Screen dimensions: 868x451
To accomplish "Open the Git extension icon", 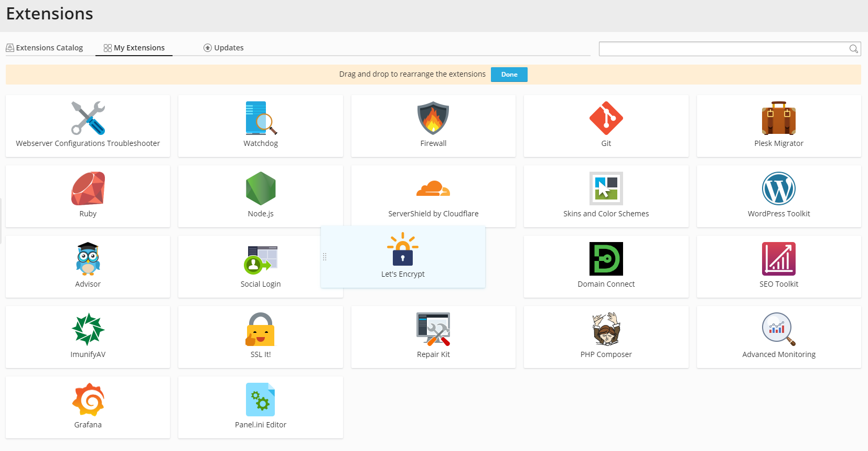I will (x=606, y=118).
